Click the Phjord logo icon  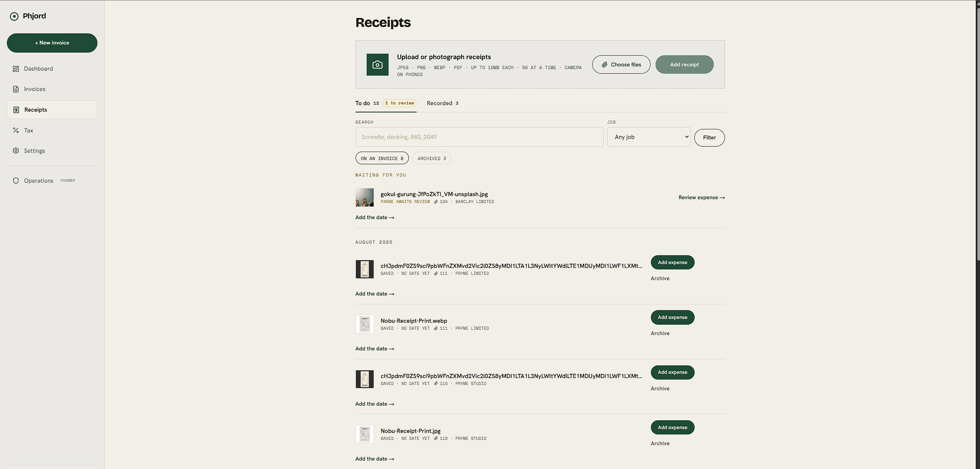click(x=14, y=16)
